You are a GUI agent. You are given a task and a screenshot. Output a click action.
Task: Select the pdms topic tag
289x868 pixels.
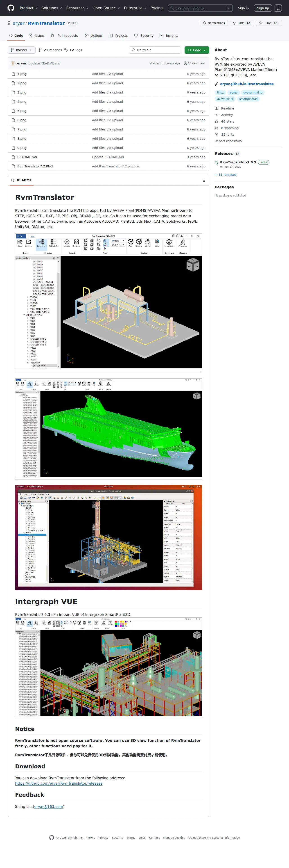233,93
